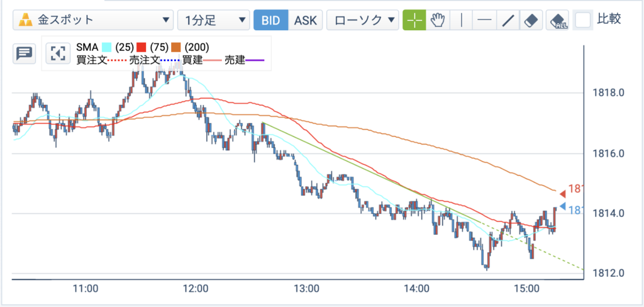Screen dimensions: 644x307
Task: Click the SMA (25) cyan color swatch
Action: pyautogui.click(x=107, y=47)
